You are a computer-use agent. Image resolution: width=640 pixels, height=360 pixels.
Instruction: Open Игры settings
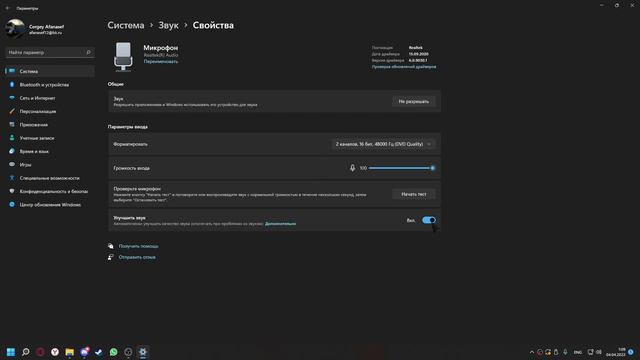(50, 164)
